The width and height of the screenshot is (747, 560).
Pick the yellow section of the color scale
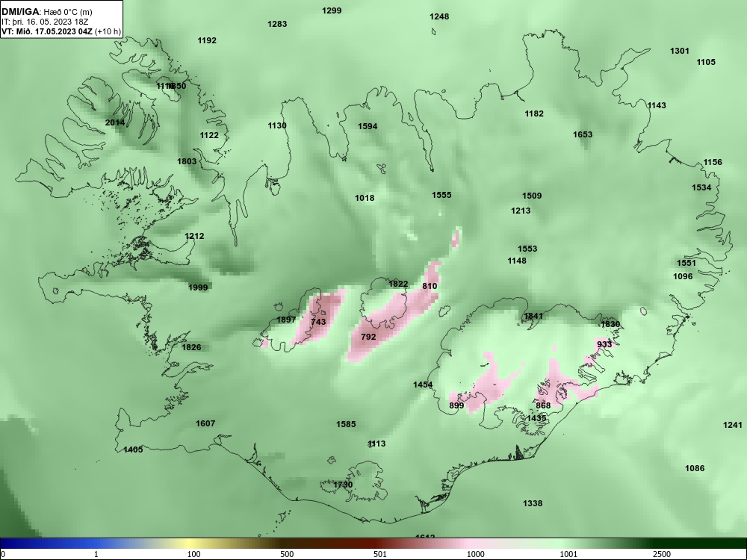coord(190,544)
